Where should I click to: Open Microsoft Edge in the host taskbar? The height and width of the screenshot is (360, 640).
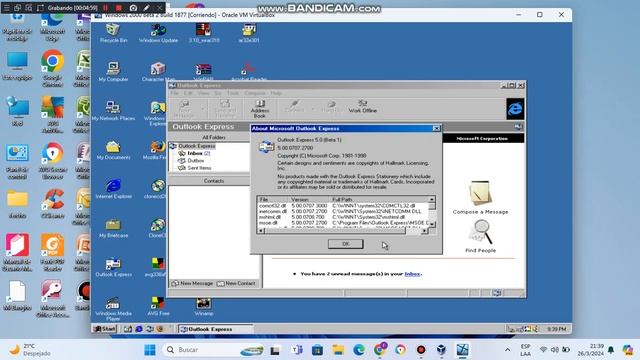pyautogui.click(x=359, y=350)
